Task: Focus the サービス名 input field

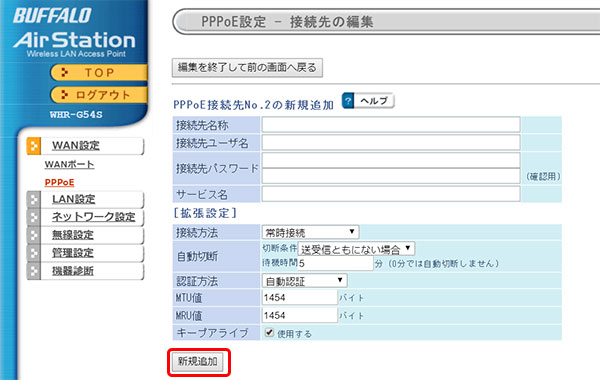Action: tap(391, 194)
